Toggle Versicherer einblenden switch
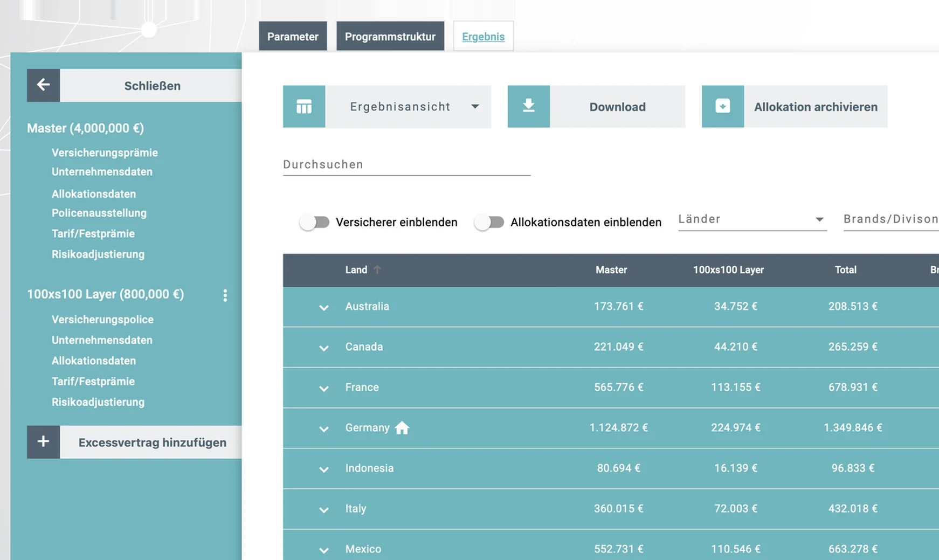The height and width of the screenshot is (560, 939). coord(314,222)
